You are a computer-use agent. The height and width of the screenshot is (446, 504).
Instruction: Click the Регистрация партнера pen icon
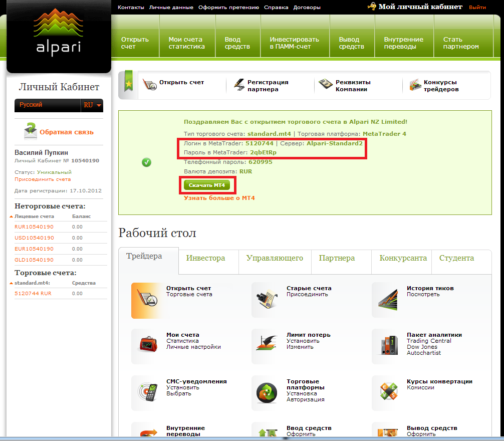239,85
